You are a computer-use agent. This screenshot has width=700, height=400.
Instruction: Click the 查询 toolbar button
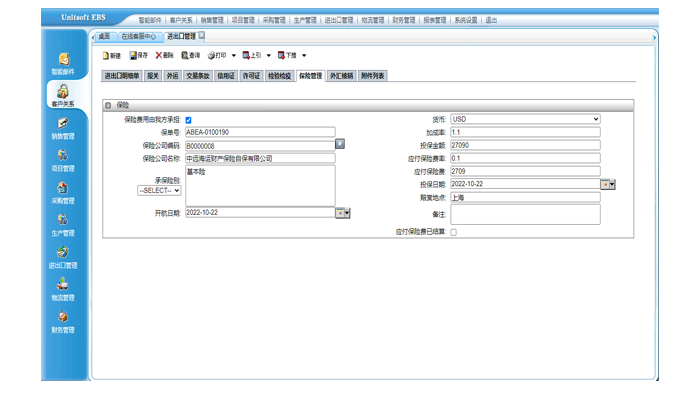pyautogui.click(x=189, y=56)
